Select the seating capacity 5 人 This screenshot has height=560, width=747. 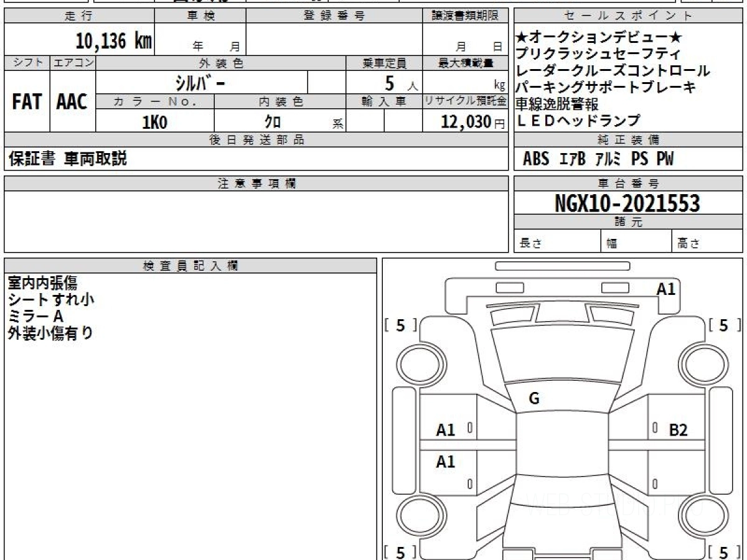tap(401, 83)
